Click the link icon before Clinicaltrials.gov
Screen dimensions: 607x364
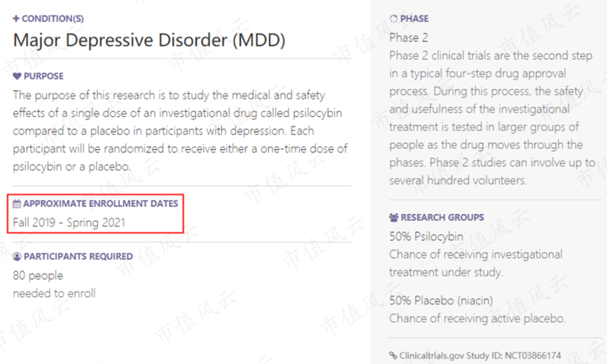[x=394, y=355]
